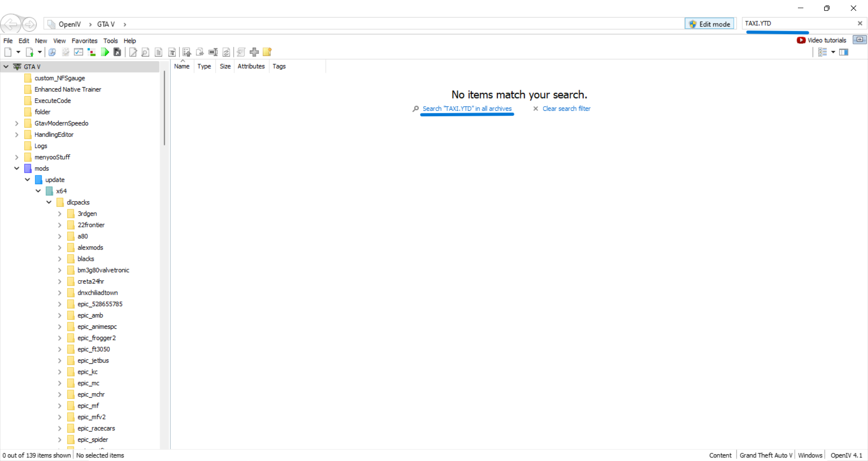Collapse the x64 tree node

tap(38, 191)
